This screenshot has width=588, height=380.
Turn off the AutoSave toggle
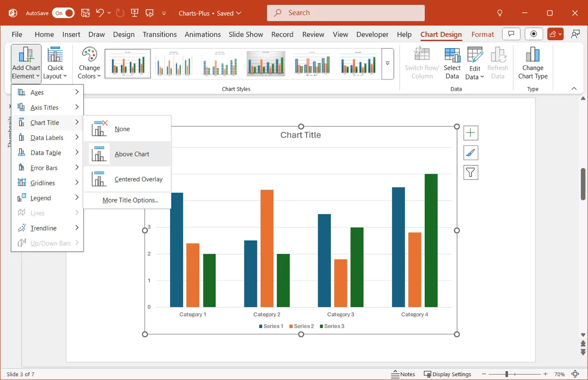click(63, 13)
